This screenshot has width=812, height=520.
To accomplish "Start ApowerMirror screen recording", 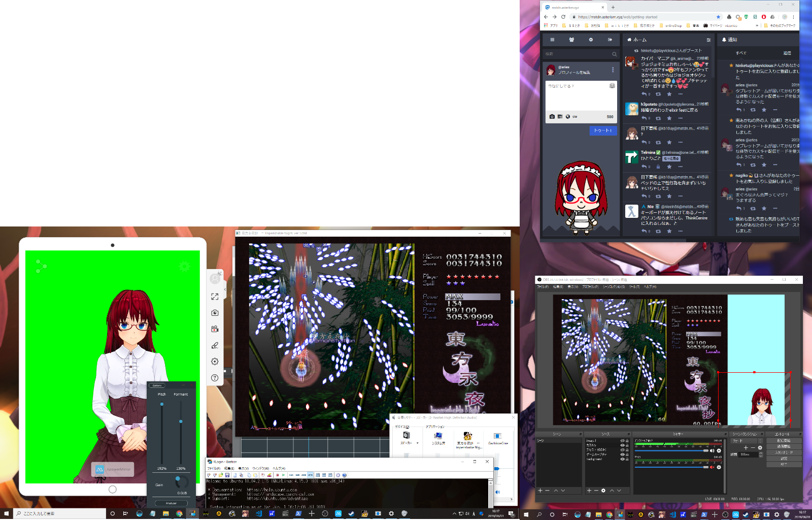I will [215, 329].
